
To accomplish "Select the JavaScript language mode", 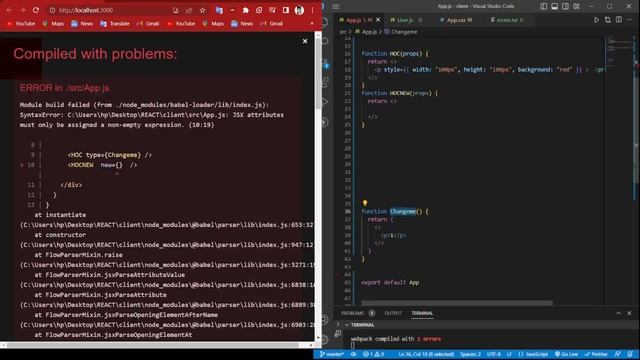I will [x=533, y=354].
